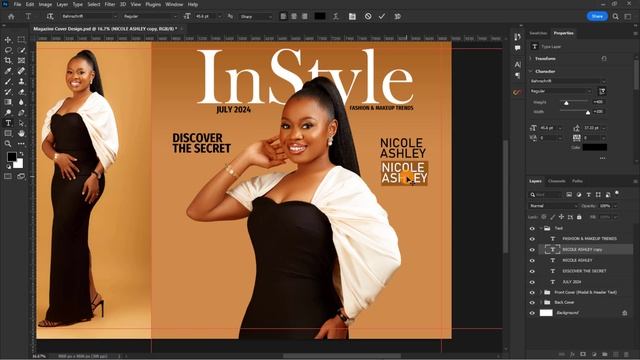The width and height of the screenshot is (640, 360).
Task: Select the Zoom tool
Action: point(8,144)
